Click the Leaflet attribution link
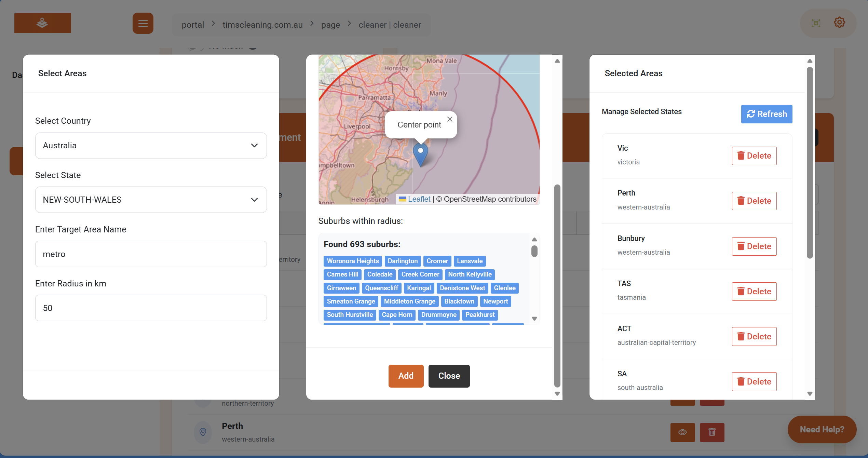The width and height of the screenshot is (868, 458). tap(419, 199)
